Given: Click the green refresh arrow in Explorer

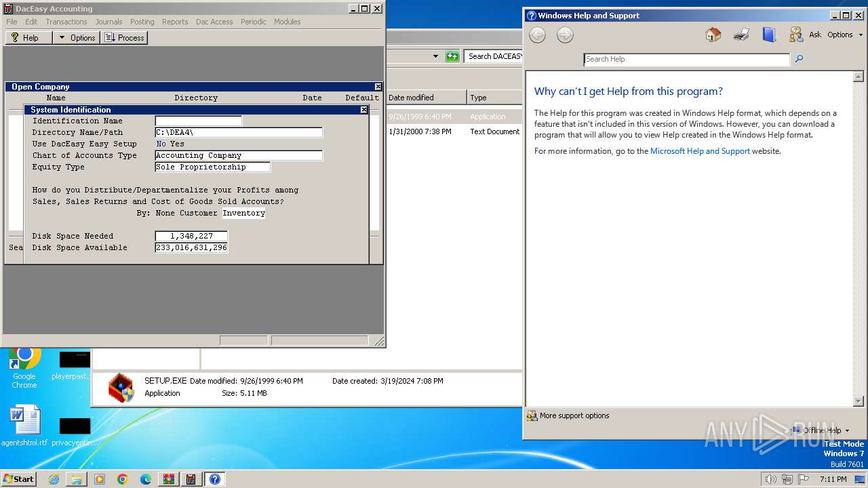Looking at the screenshot, I should pyautogui.click(x=452, y=56).
